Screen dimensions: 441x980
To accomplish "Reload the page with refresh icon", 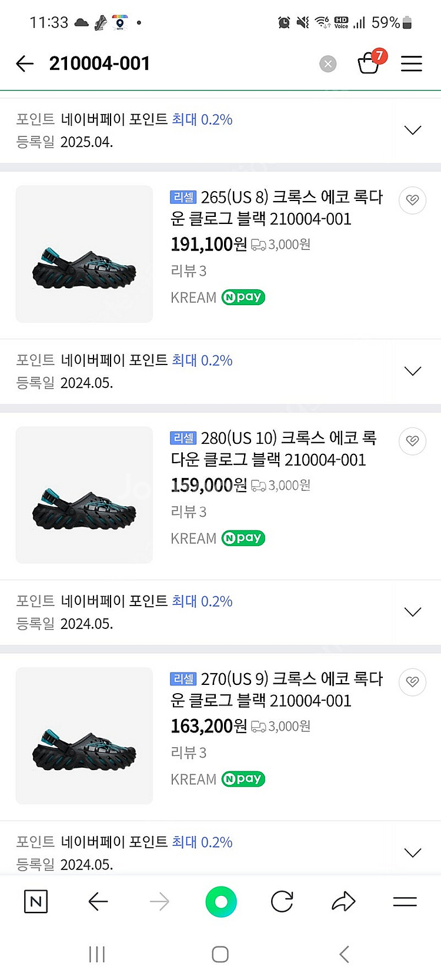I will pyautogui.click(x=282, y=901).
